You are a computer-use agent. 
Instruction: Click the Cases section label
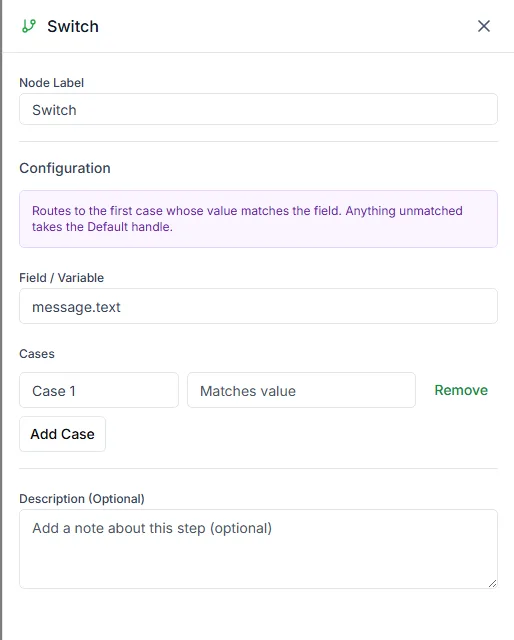(37, 354)
